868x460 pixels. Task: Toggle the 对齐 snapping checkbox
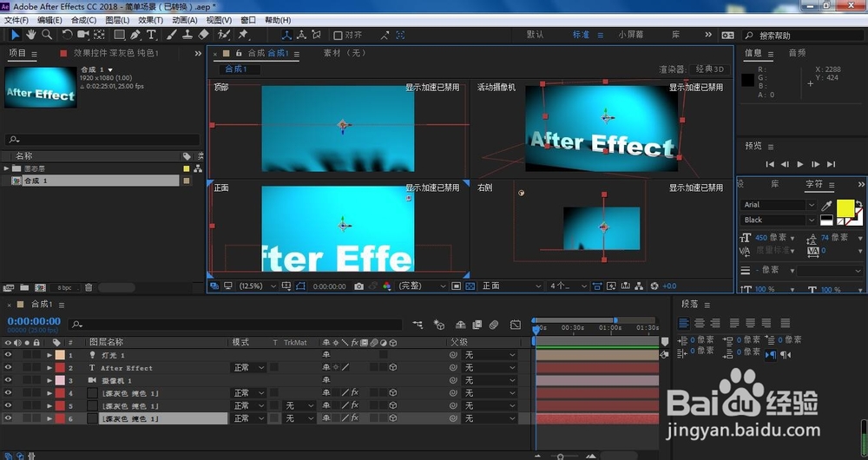[338, 36]
